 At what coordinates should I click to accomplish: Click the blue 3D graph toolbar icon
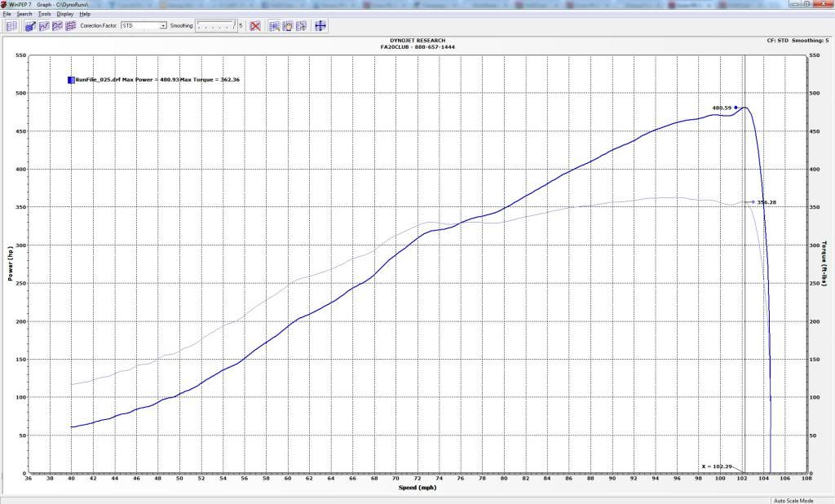tap(30, 26)
